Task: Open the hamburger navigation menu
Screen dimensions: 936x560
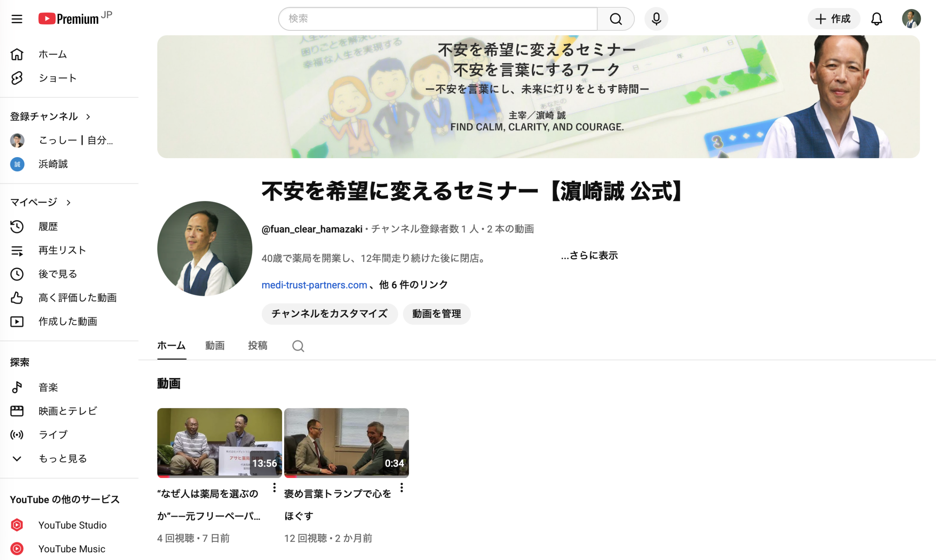Action: pyautogui.click(x=16, y=19)
